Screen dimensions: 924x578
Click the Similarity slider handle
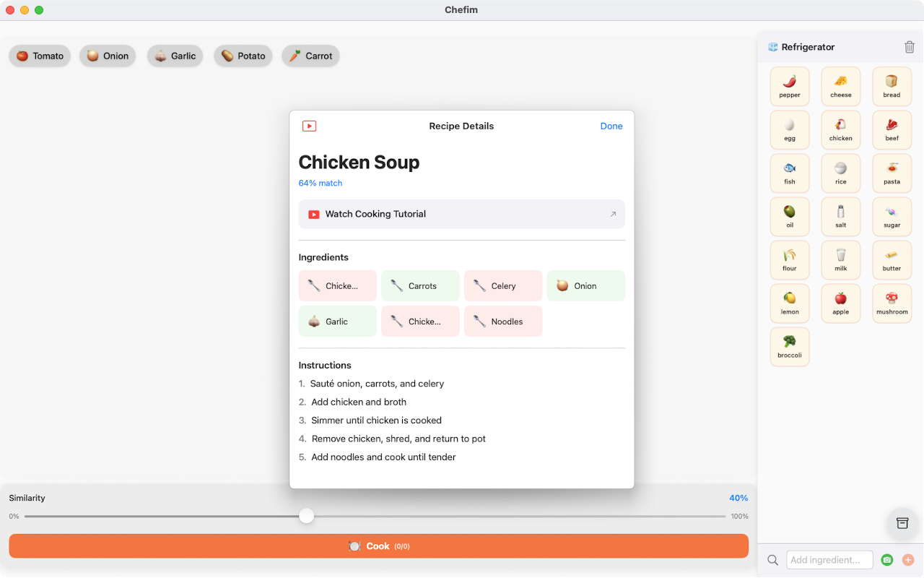tap(307, 516)
